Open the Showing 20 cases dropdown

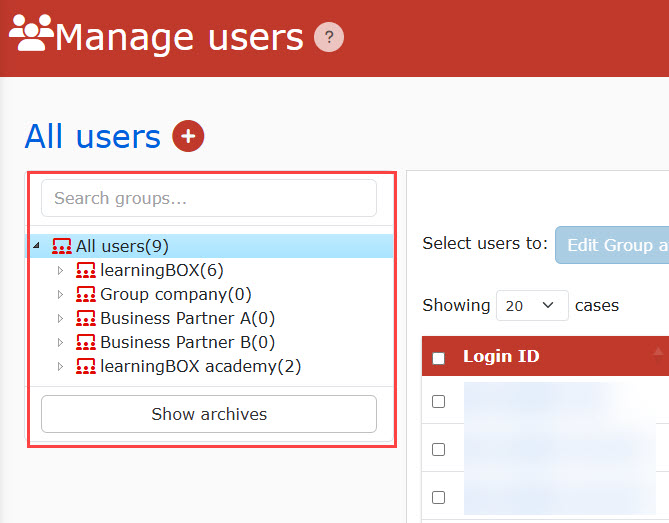(532, 306)
